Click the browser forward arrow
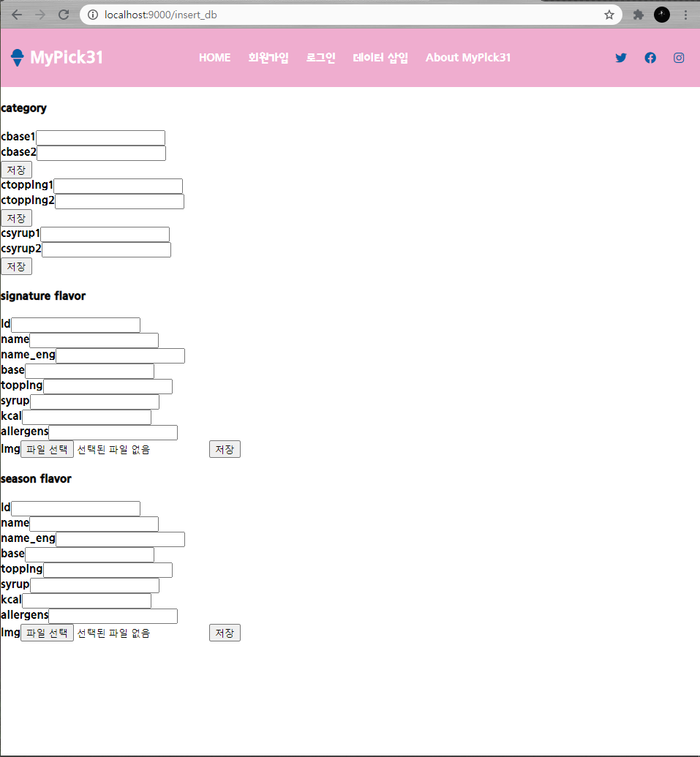Viewport: 700px width, 757px height. coord(40,15)
